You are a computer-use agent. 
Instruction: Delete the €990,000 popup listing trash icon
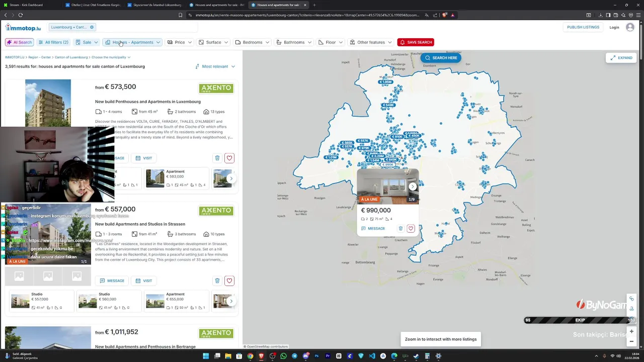coord(401,228)
